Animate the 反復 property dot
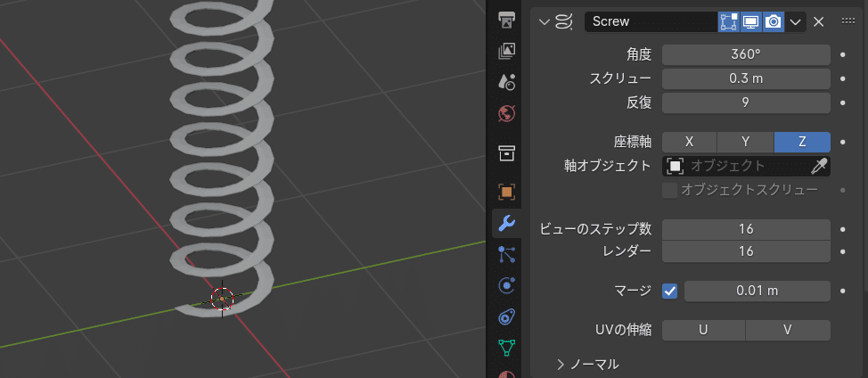 tap(842, 103)
